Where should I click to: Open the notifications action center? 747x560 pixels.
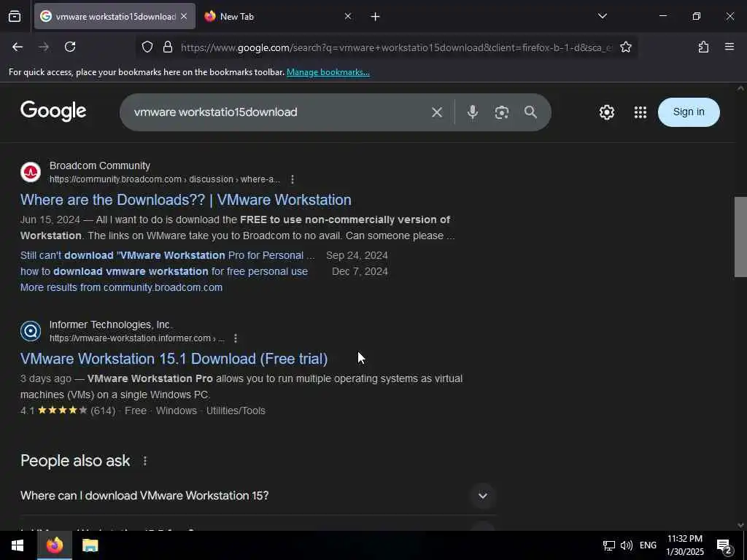pyautogui.click(x=724, y=545)
